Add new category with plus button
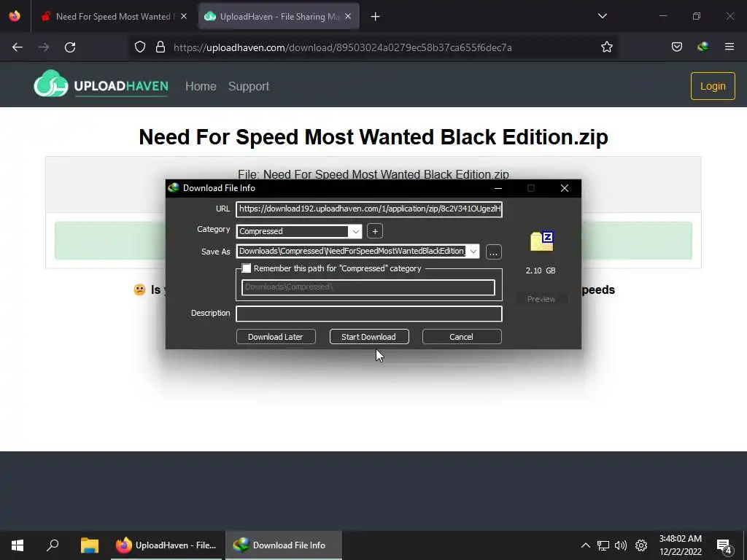The width and height of the screenshot is (747, 560). click(375, 231)
